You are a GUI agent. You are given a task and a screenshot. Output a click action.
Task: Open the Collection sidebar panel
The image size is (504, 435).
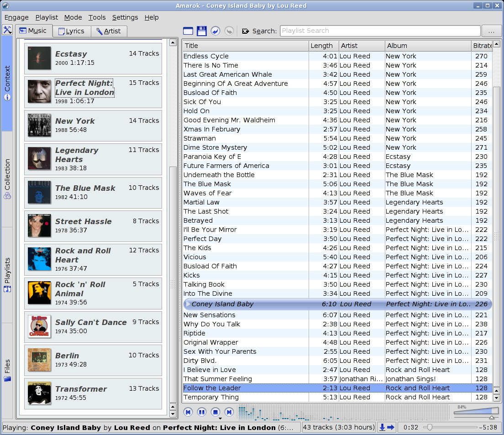[7, 178]
